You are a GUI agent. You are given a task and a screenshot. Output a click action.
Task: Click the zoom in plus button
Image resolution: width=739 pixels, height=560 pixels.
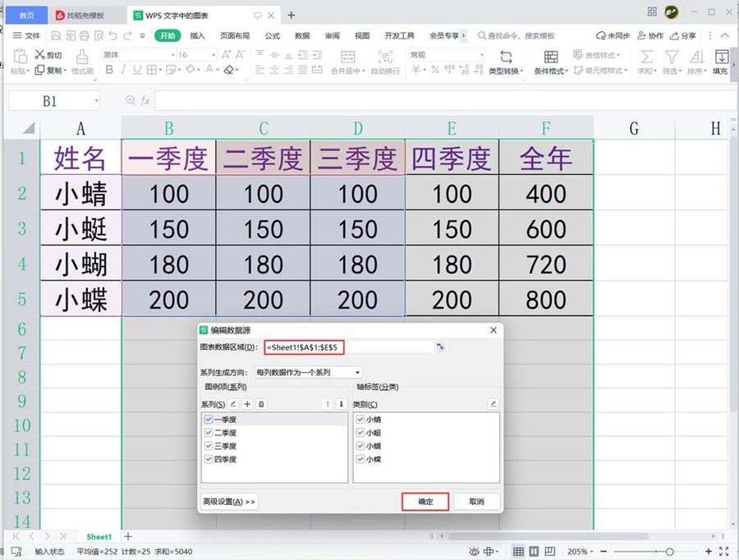708,551
